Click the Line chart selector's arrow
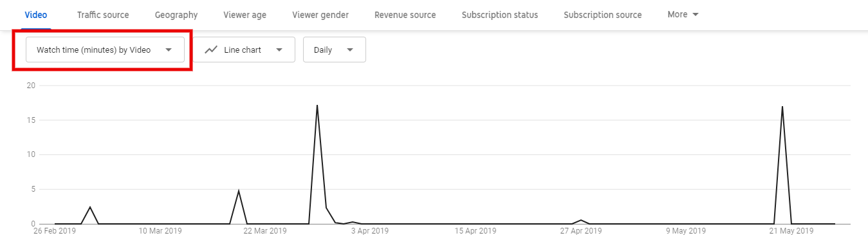 [x=279, y=50]
